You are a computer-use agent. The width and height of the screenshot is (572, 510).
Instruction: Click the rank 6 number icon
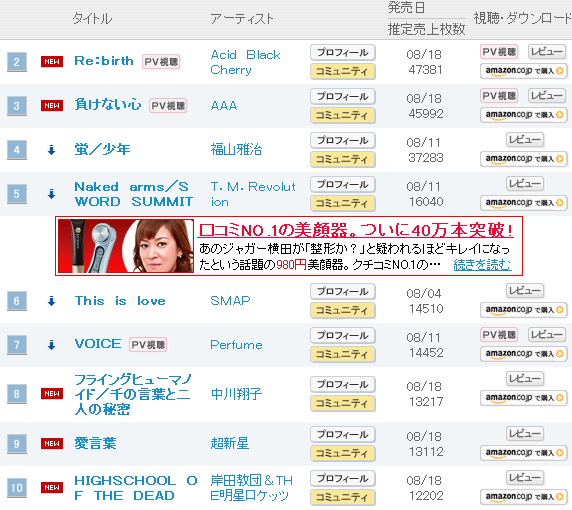pos(17,301)
